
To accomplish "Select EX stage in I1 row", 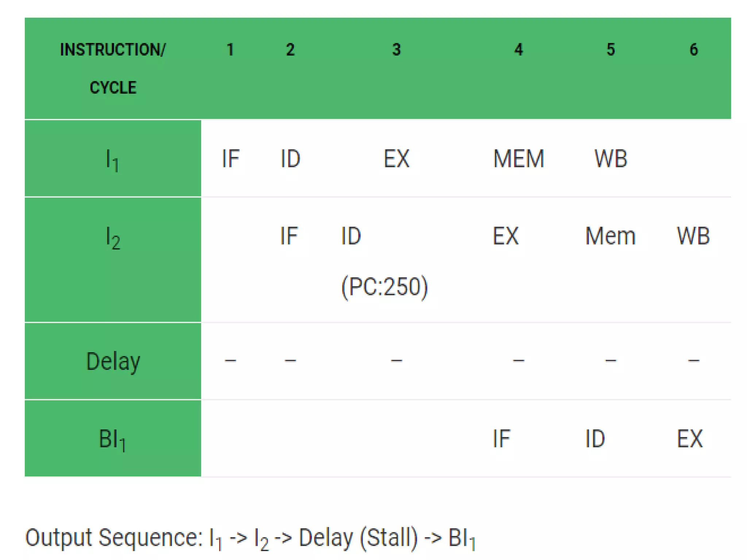I will (396, 159).
